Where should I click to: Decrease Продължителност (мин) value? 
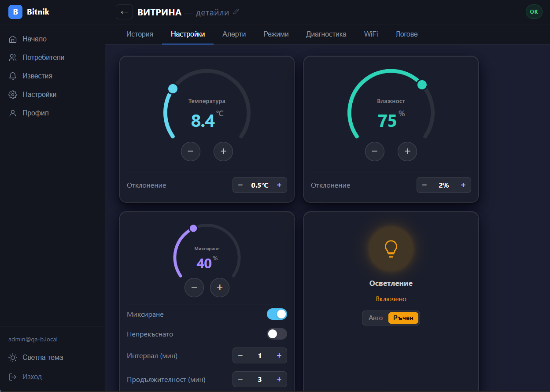pyautogui.click(x=240, y=379)
